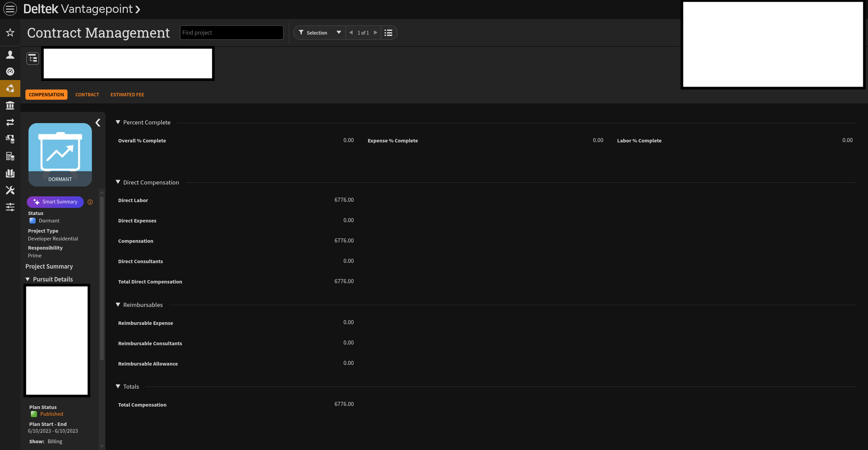Switch to the Contract tab
Image resolution: width=868 pixels, height=450 pixels.
pyautogui.click(x=87, y=95)
